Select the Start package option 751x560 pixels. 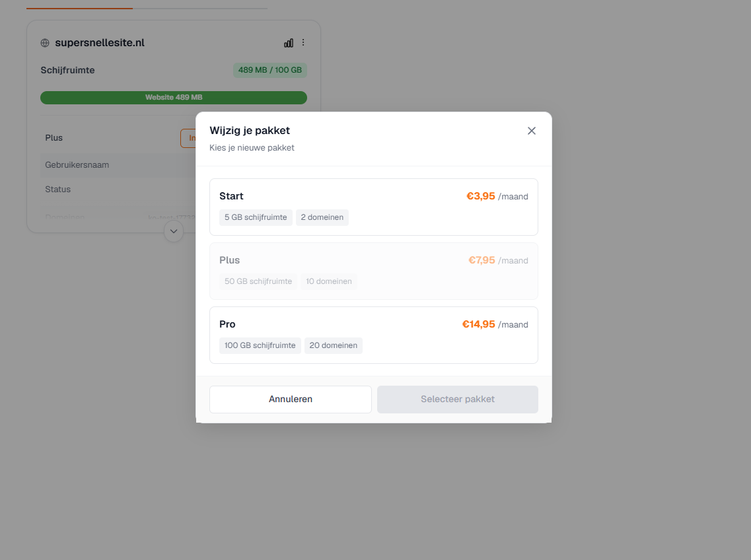(x=374, y=207)
